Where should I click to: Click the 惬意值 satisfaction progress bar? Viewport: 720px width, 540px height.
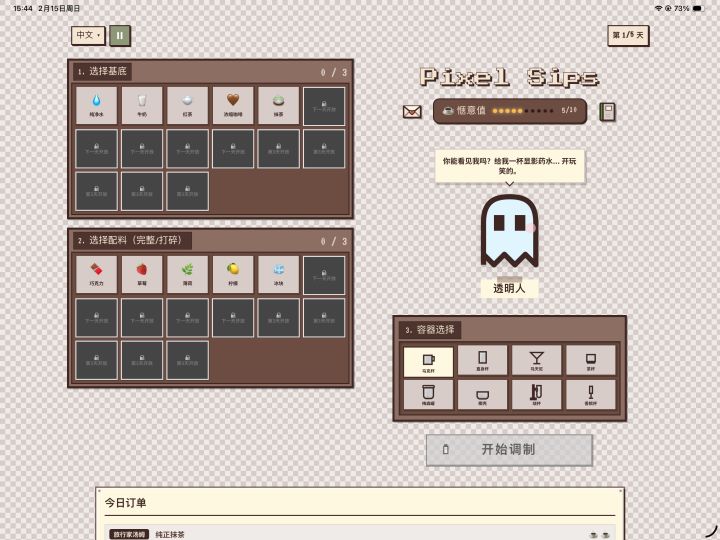click(x=510, y=111)
